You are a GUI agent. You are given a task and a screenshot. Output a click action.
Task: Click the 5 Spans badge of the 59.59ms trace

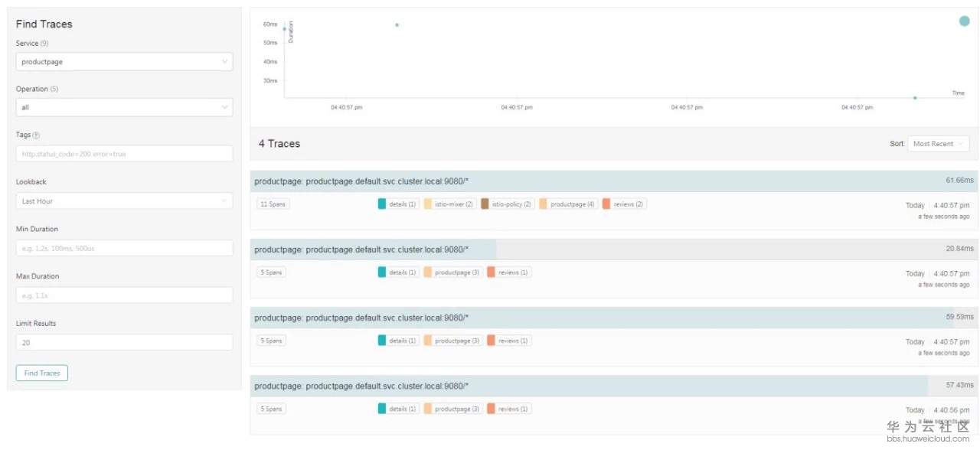(271, 341)
